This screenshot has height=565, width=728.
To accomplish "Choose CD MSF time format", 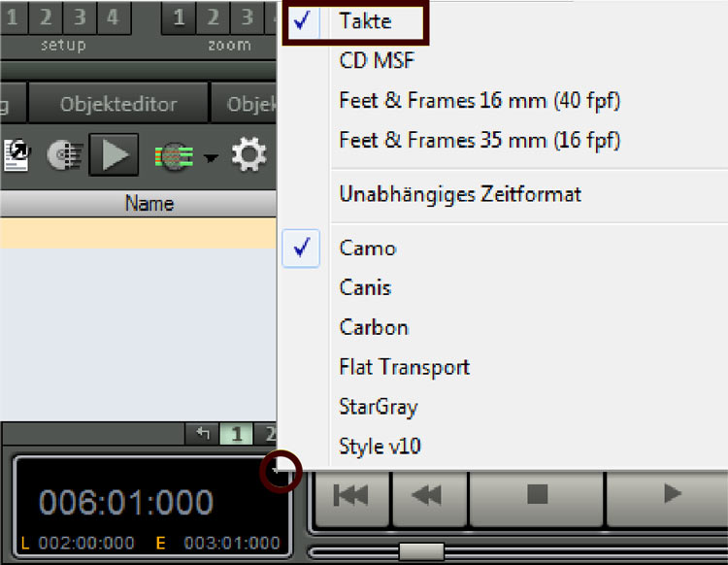I will (x=377, y=61).
